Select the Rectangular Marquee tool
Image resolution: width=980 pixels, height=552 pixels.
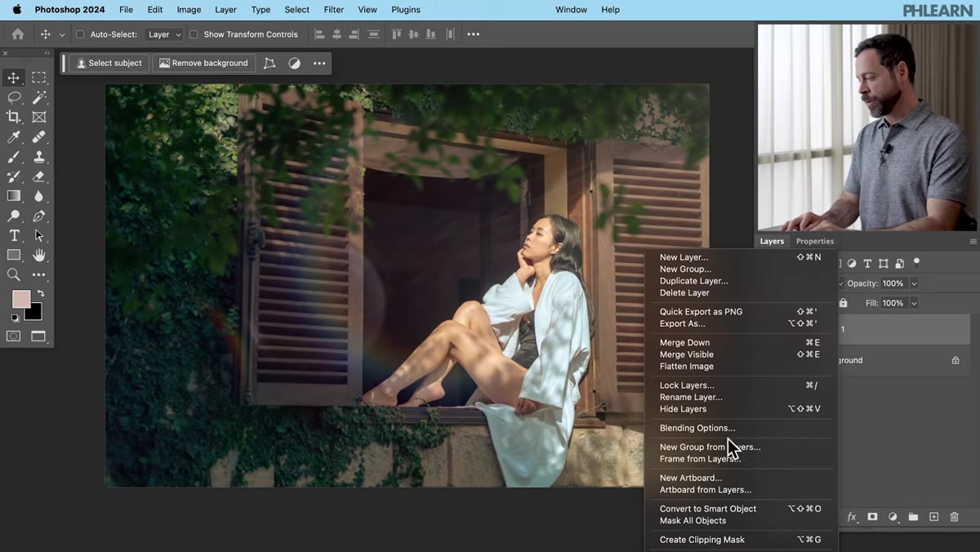coord(38,78)
